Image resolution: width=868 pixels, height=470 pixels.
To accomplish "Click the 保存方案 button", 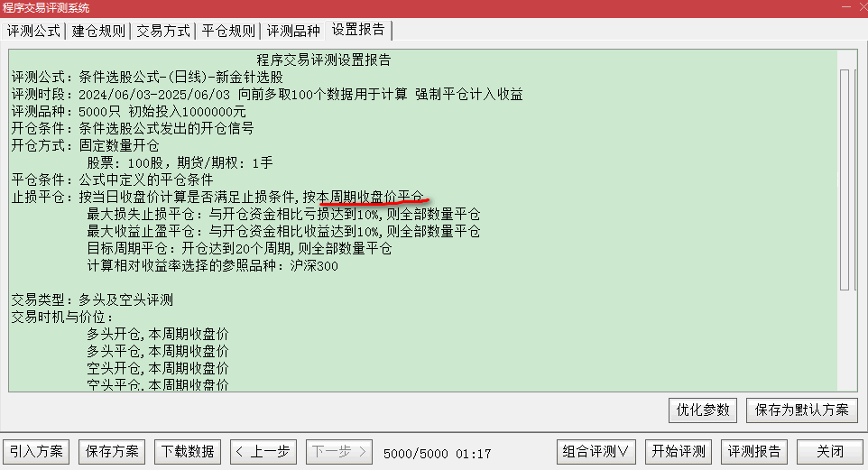I will [x=112, y=452].
